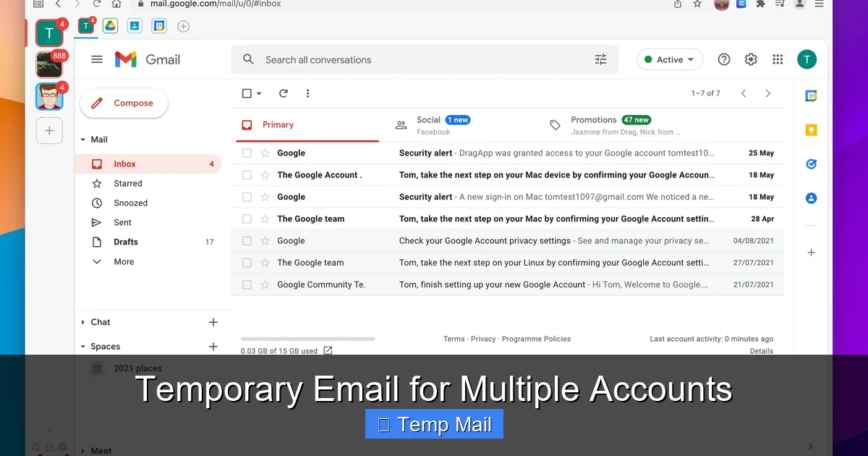Expand the More labels list
The height and width of the screenshot is (456, 868).
pos(124,261)
